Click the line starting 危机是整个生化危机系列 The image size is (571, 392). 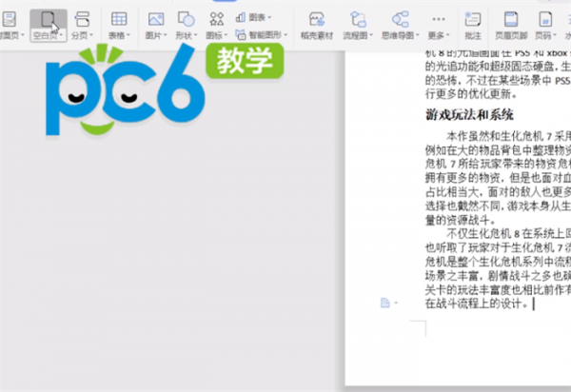click(x=498, y=262)
